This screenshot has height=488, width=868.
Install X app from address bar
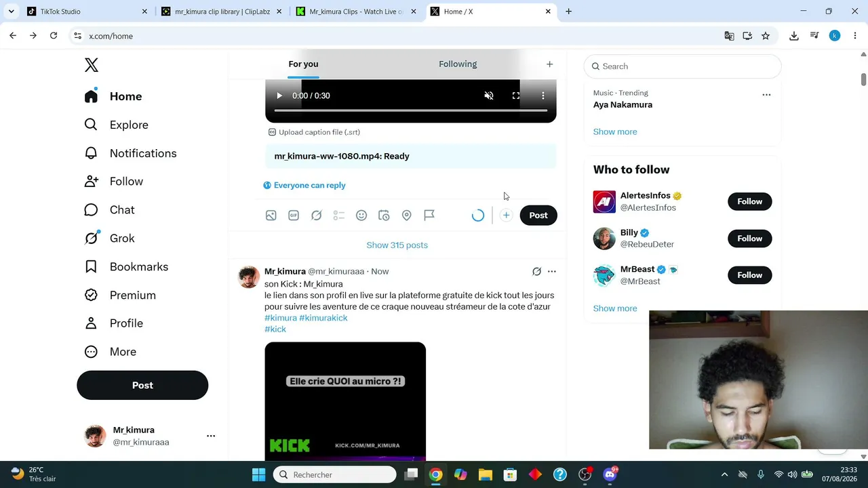tap(747, 36)
